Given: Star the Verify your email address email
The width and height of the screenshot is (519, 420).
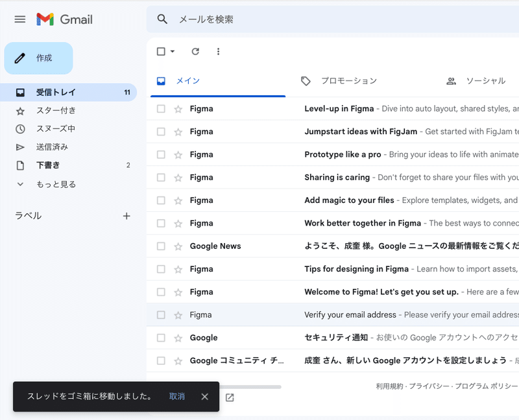Looking at the screenshot, I should 178,315.
